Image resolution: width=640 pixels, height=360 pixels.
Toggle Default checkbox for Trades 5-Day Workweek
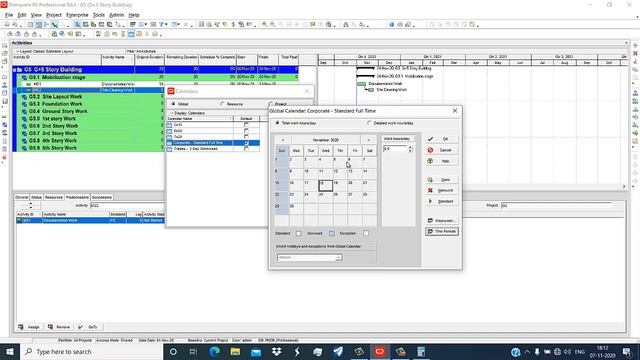coord(246,149)
